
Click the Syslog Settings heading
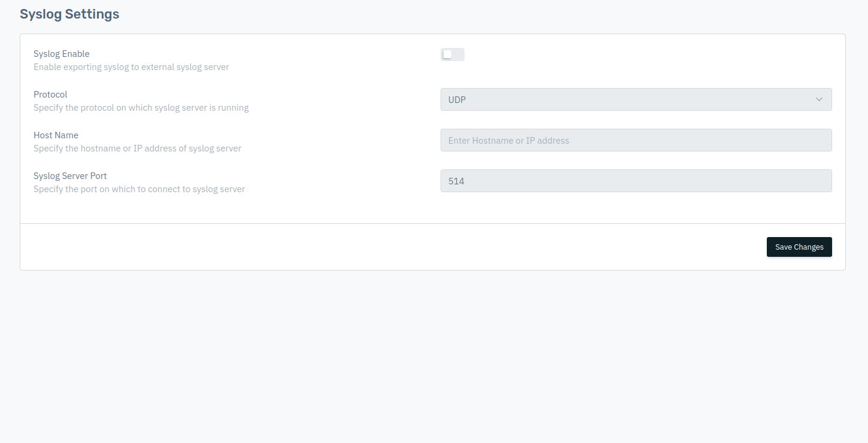pyautogui.click(x=69, y=14)
